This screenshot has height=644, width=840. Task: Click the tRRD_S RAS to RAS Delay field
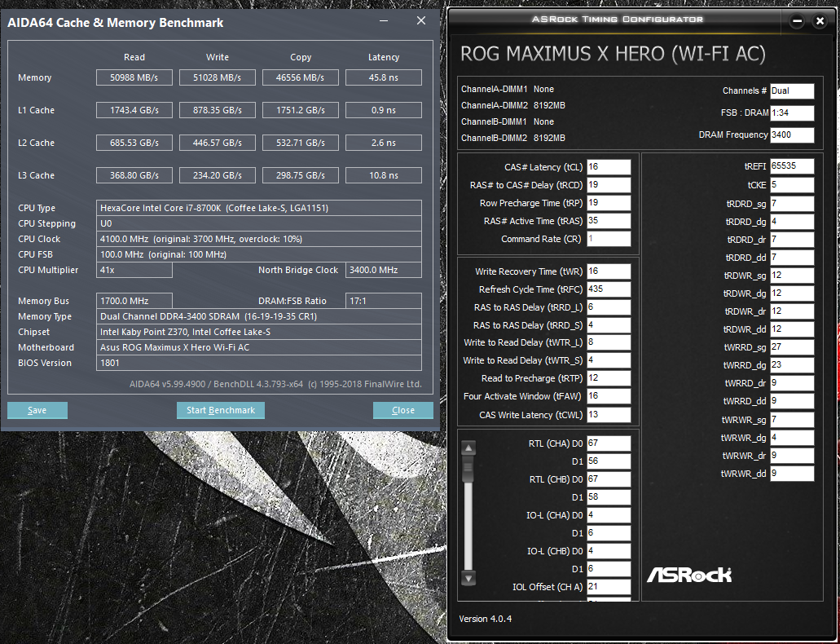click(x=609, y=325)
